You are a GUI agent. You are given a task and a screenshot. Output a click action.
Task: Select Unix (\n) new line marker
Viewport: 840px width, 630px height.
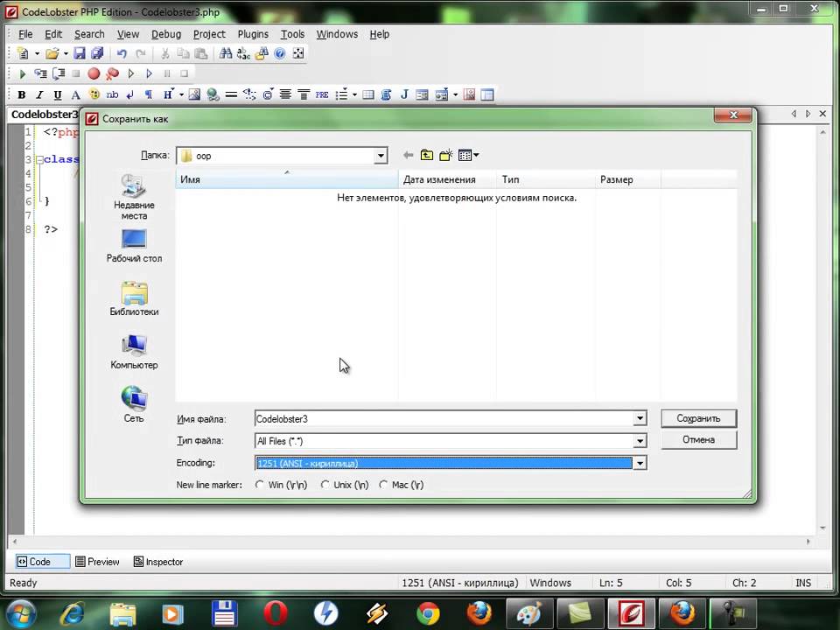pyautogui.click(x=325, y=484)
